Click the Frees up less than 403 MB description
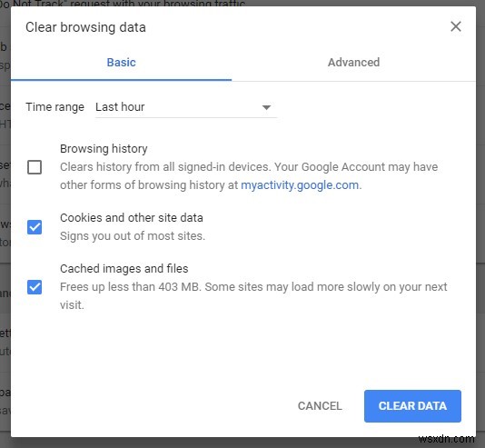485x448 pixels. [x=253, y=295]
